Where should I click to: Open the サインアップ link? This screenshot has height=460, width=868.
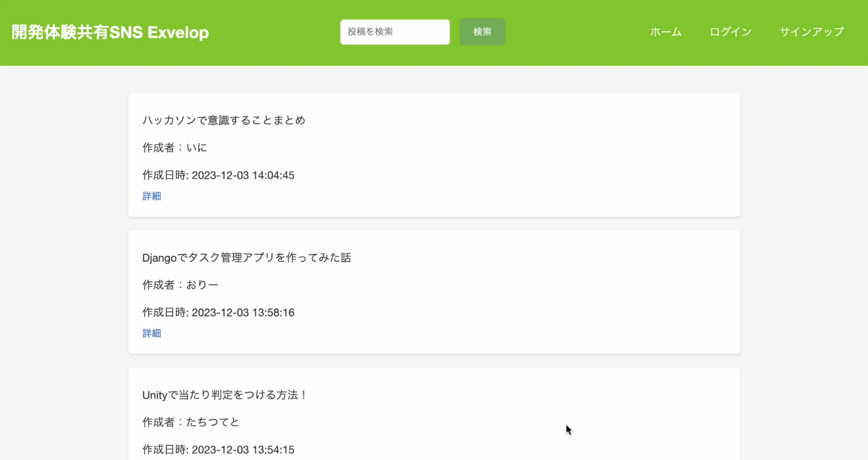point(811,32)
